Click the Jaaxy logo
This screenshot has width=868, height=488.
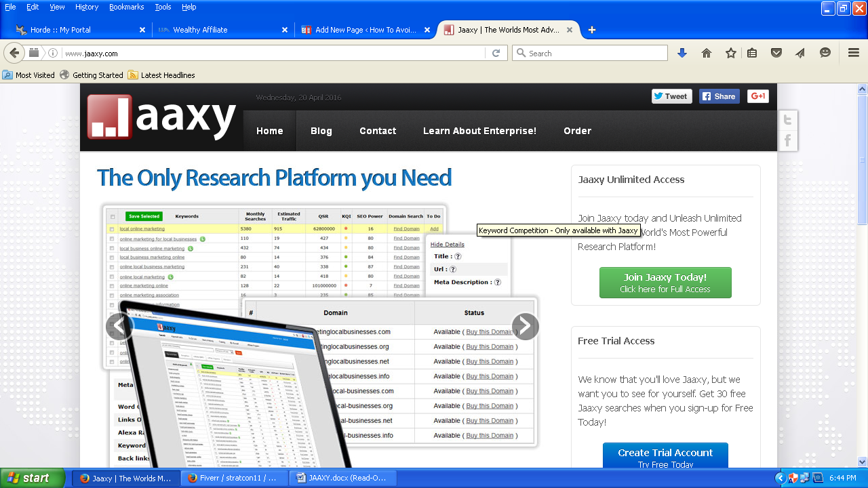(x=161, y=117)
